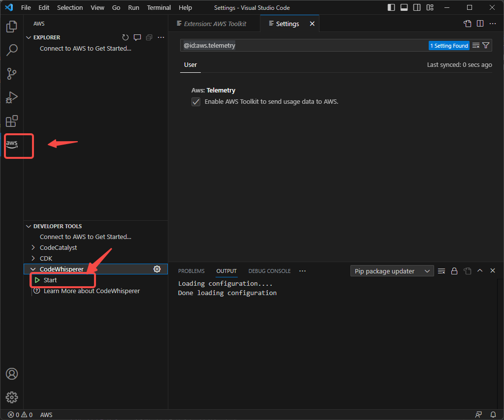504x420 pixels.
Task: Open the Accounts icon in activity bar
Action: [12, 374]
